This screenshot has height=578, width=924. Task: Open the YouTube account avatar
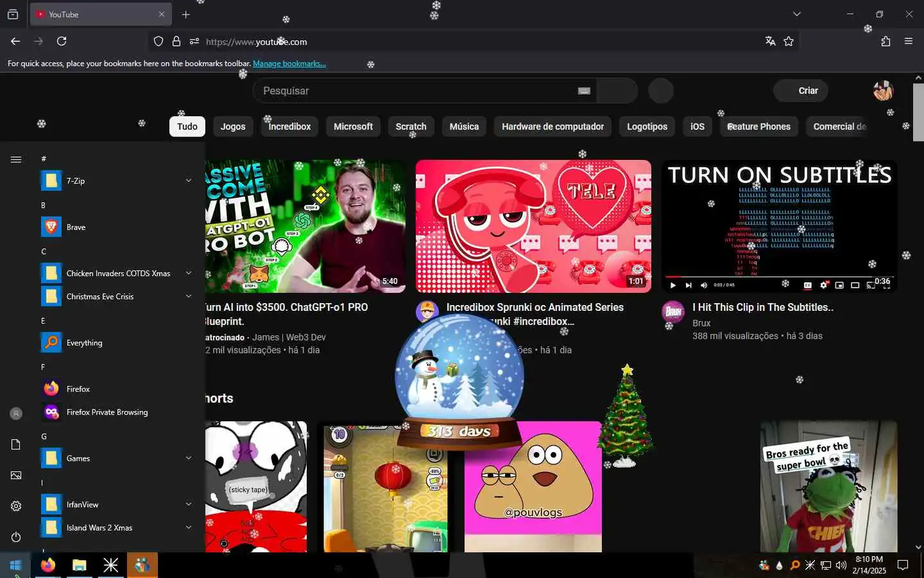883,91
